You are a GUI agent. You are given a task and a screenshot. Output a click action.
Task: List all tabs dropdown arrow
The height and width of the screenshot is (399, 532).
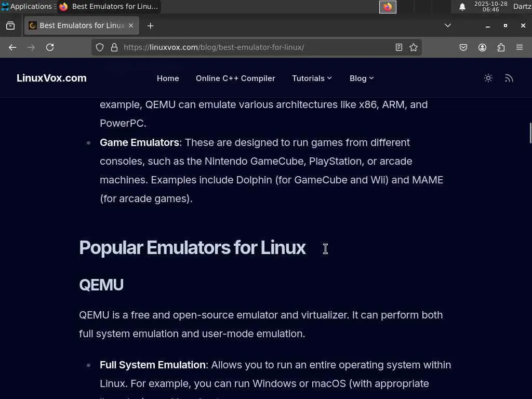pos(448,25)
